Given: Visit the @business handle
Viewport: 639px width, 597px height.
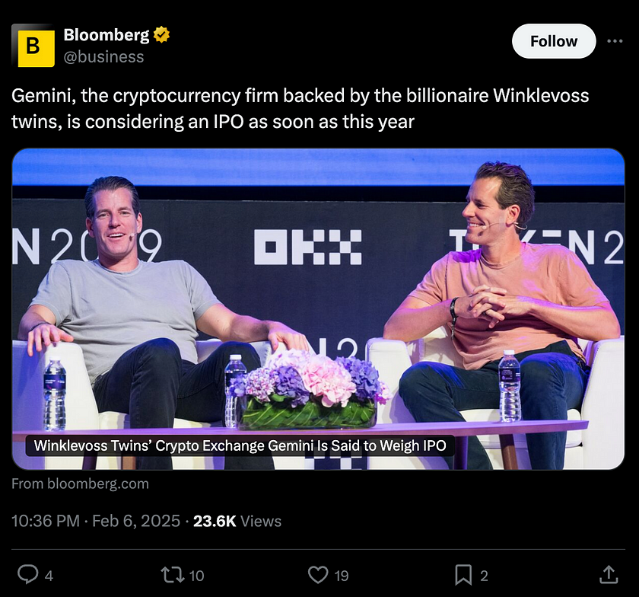Looking at the screenshot, I should click(x=104, y=57).
